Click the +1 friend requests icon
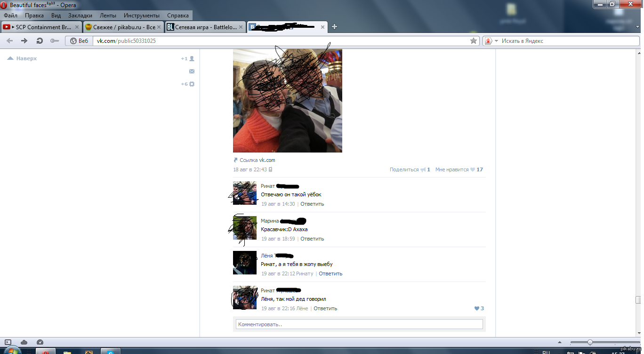 click(188, 59)
